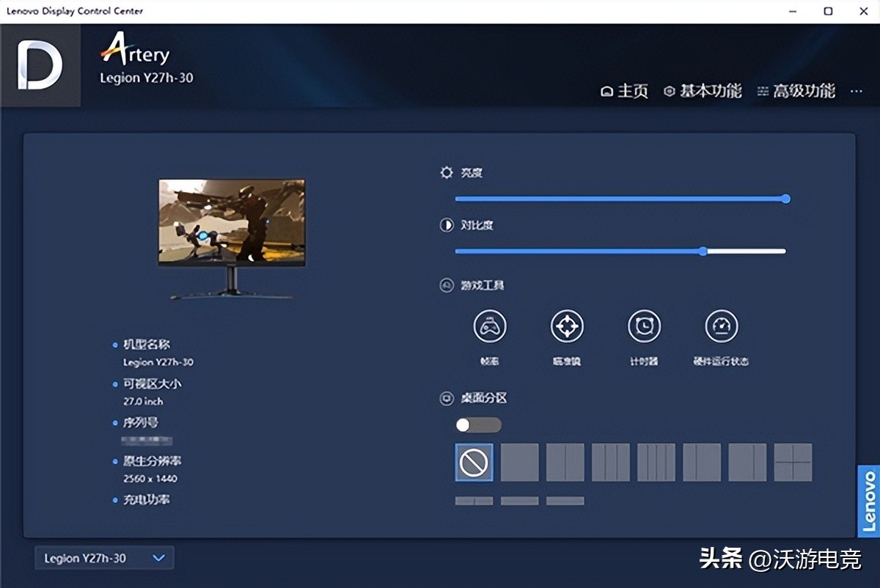Screen dimensions: 880x588
Task: Click the 可视区大小 label
Action: coord(153,383)
